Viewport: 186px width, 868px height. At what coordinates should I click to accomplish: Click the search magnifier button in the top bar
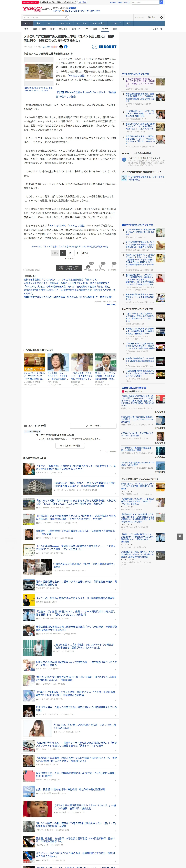[x=161, y=2]
